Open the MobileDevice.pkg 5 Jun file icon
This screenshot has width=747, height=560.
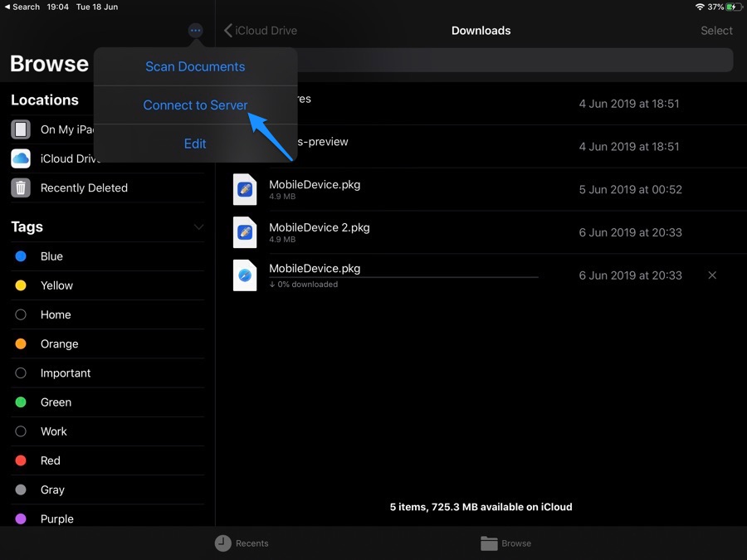pos(245,189)
